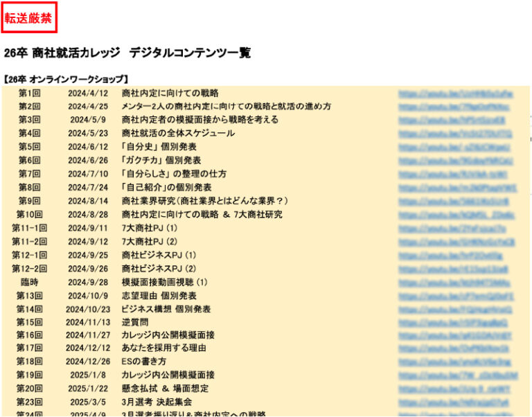Click the red 転送厳禁 label
This screenshot has width=532, height=417.
(x=28, y=18)
